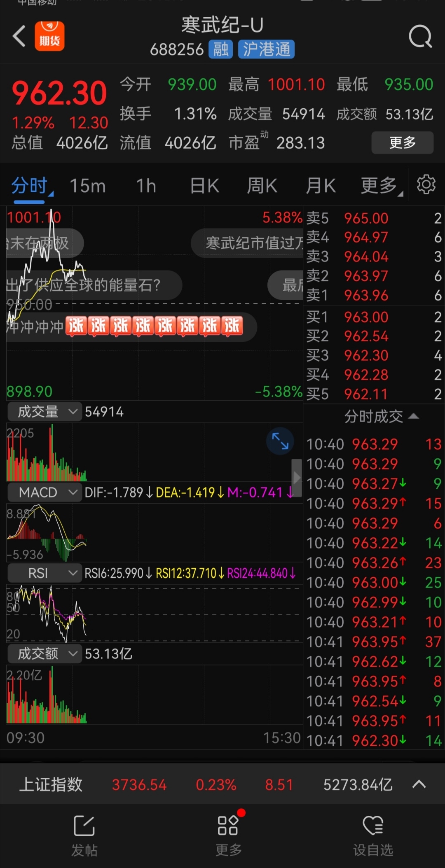445x868 pixels.
Task: Tap the 市盈 283.13 value
Action: point(300,143)
